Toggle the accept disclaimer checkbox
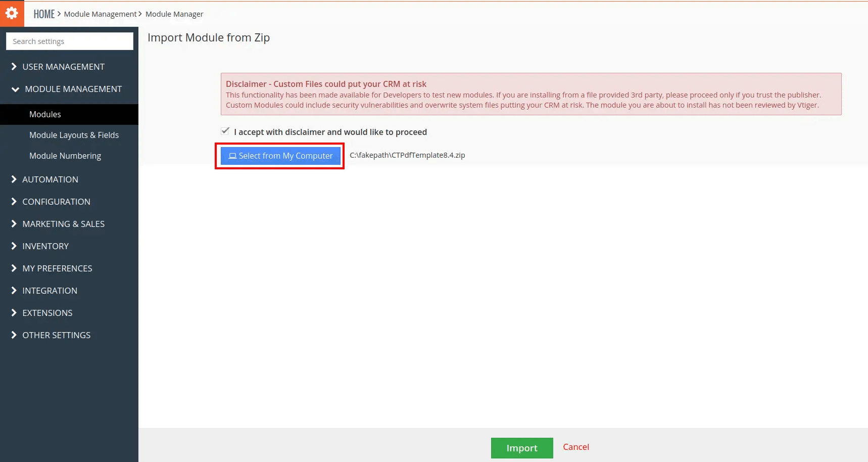The height and width of the screenshot is (462, 868). (x=225, y=131)
